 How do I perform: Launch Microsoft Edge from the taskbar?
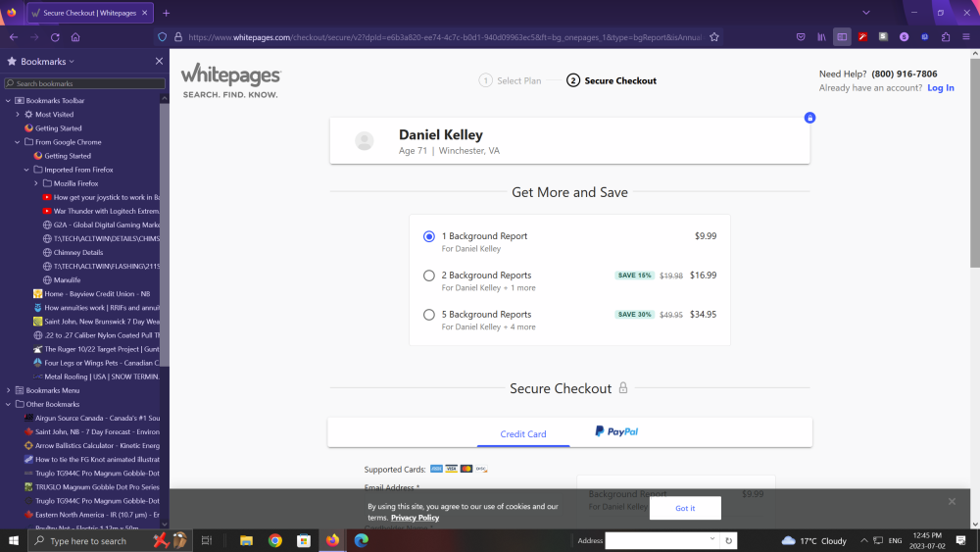pyautogui.click(x=361, y=540)
